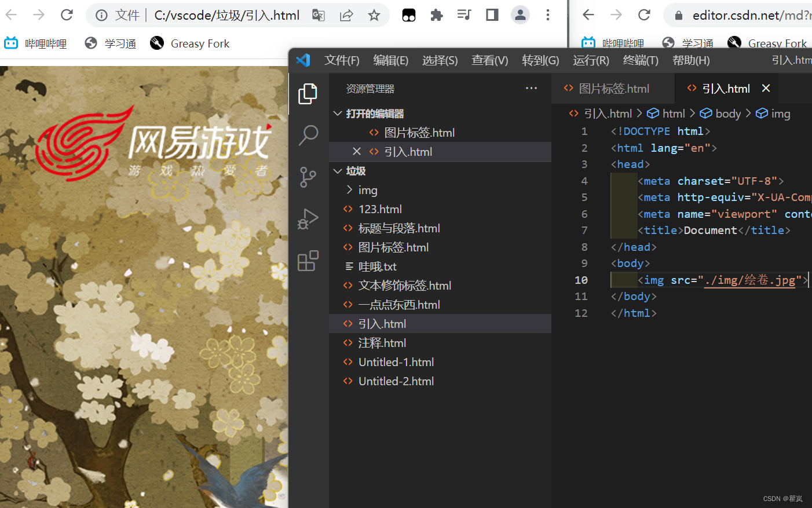Image resolution: width=812 pixels, height=508 pixels.
Task: Open the 编辑(E) menu
Action: (391, 60)
